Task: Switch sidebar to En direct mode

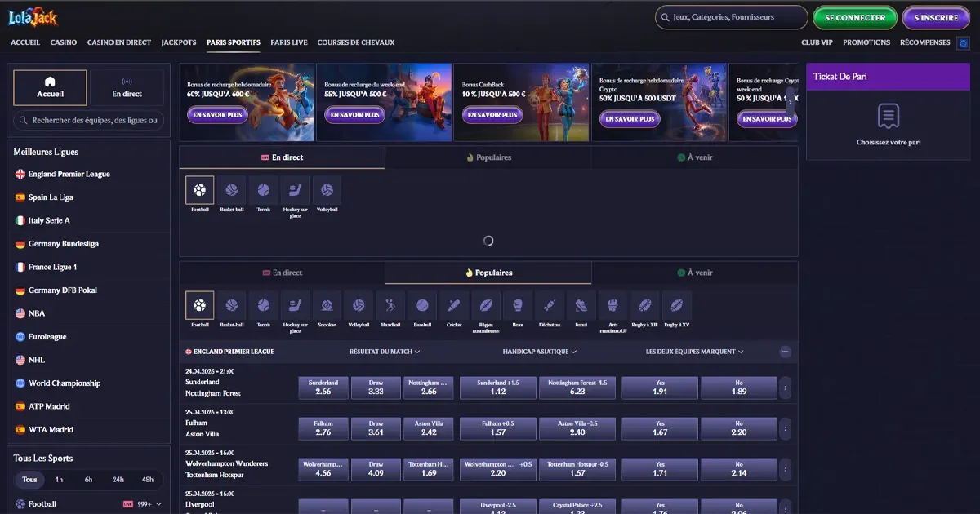Action: tap(127, 87)
